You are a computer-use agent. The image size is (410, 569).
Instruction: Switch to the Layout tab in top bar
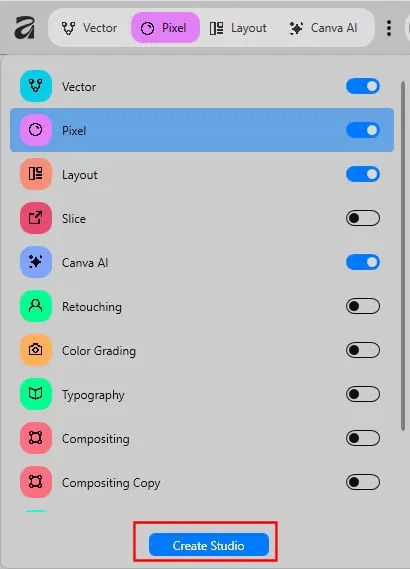[238, 28]
